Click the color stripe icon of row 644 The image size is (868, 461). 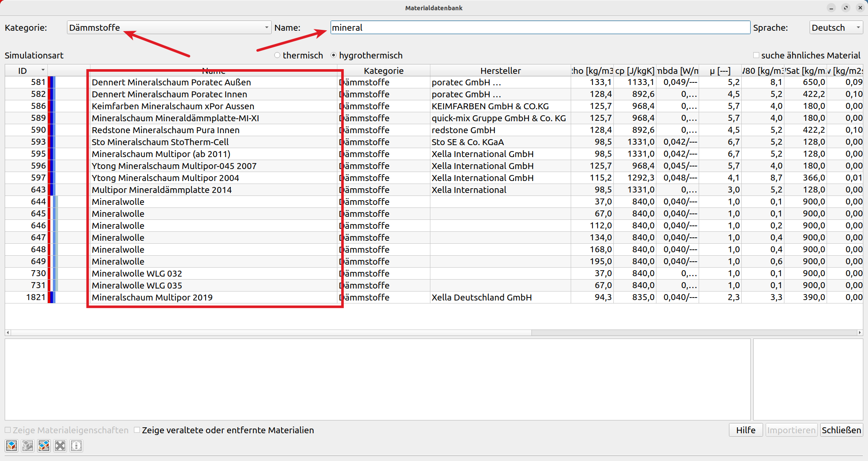[53, 201]
